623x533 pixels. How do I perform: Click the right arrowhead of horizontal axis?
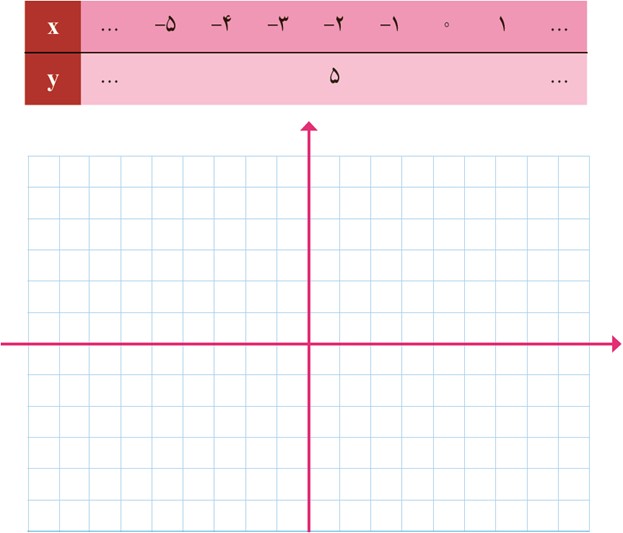pos(617,344)
